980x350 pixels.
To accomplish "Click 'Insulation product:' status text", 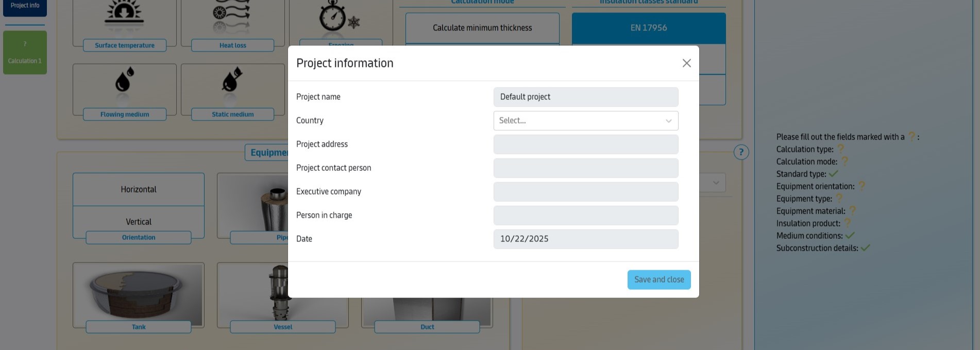I will click(x=808, y=223).
